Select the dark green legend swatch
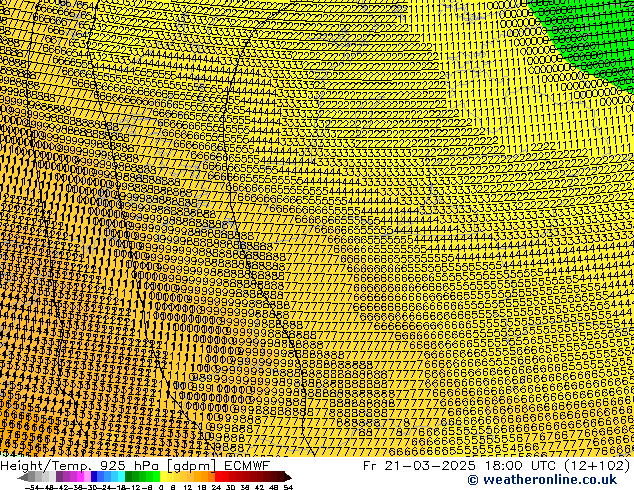The image size is (634, 490). [129, 476]
